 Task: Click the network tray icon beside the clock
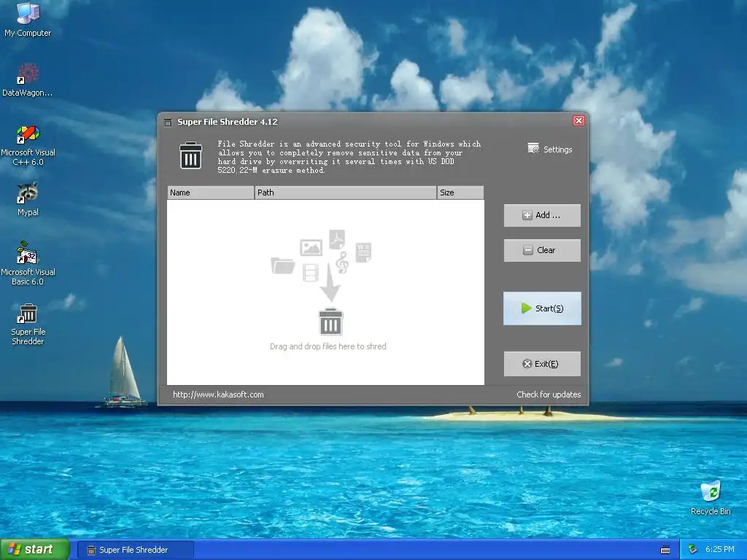[x=693, y=549]
